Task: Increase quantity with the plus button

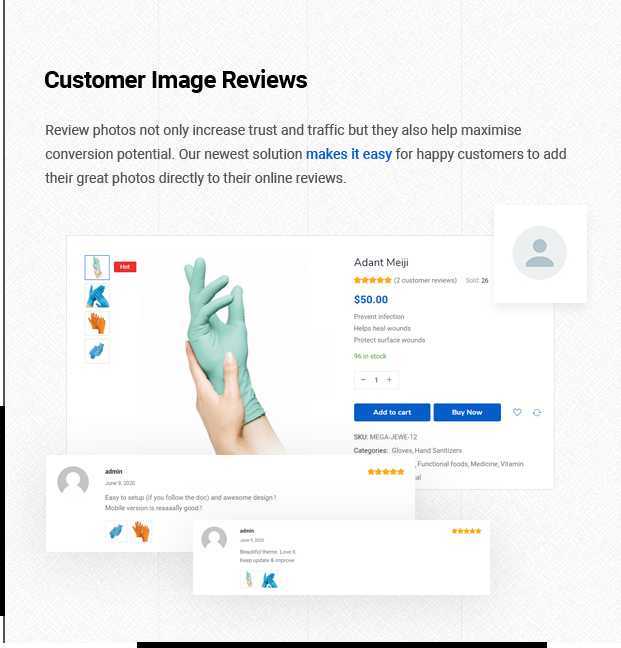Action: click(x=389, y=380)
